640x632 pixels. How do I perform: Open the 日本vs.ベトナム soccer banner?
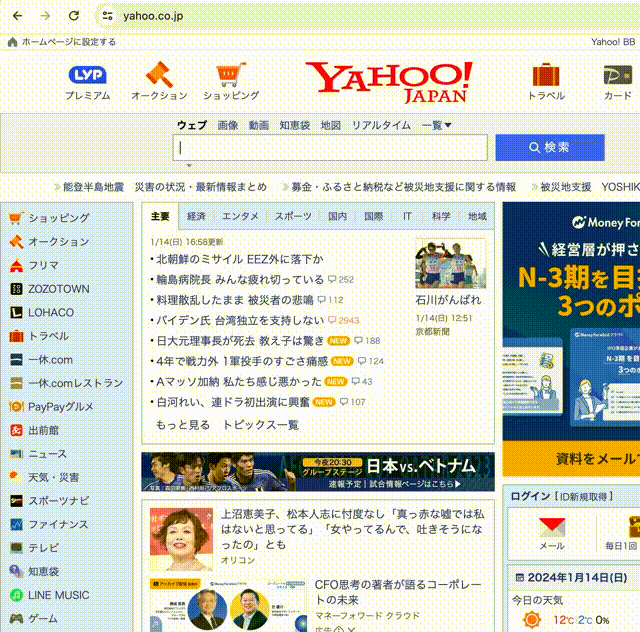[318, 472]
